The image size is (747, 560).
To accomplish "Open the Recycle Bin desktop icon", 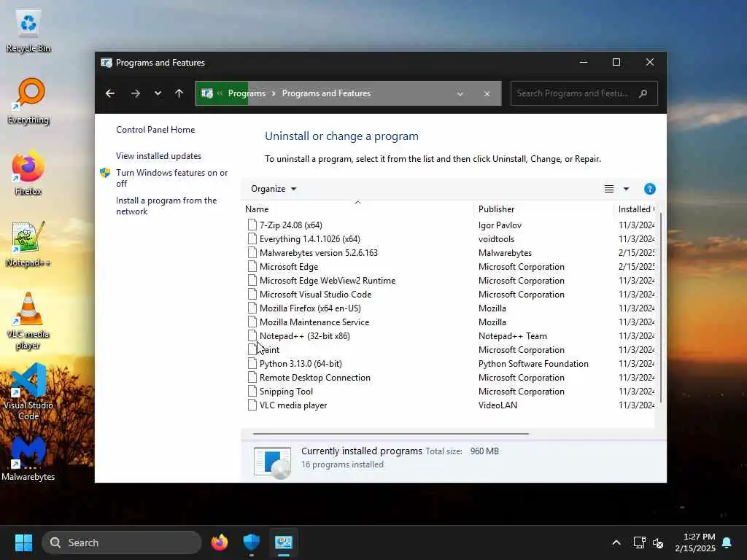I will tap(28, 31).
